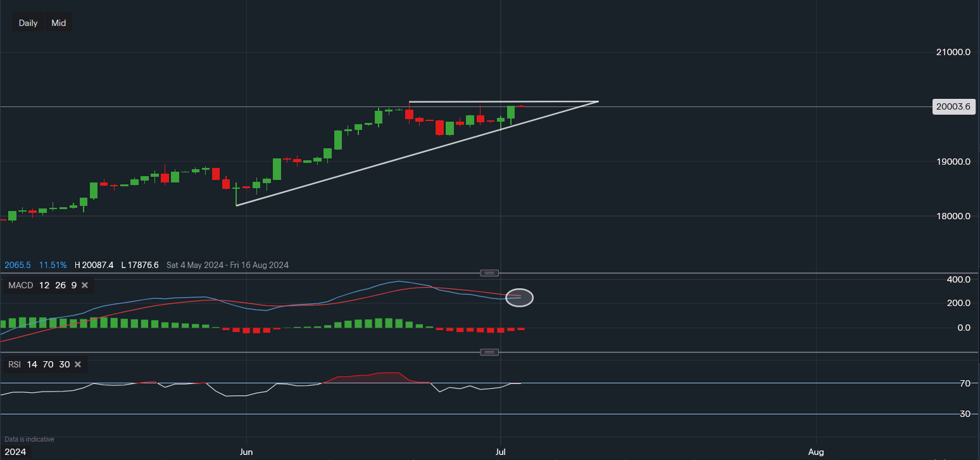Open RSI settings by clicking parameters 14 70 30
This screenshot has height=460, width=980.
[x=48, y=364]
